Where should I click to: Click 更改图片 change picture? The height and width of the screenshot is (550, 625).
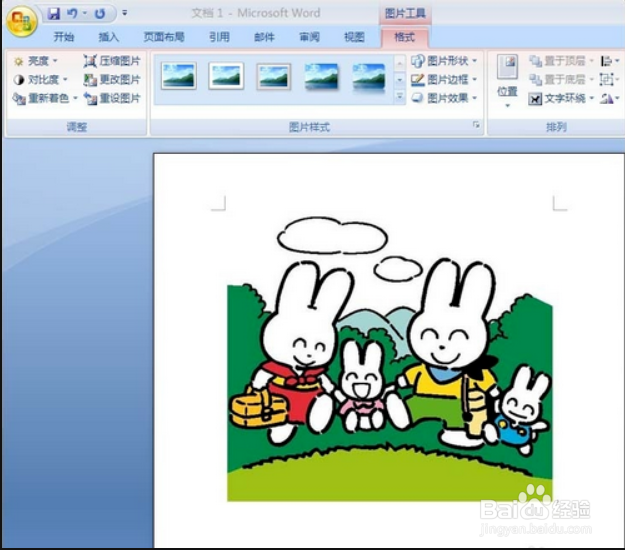112,80
